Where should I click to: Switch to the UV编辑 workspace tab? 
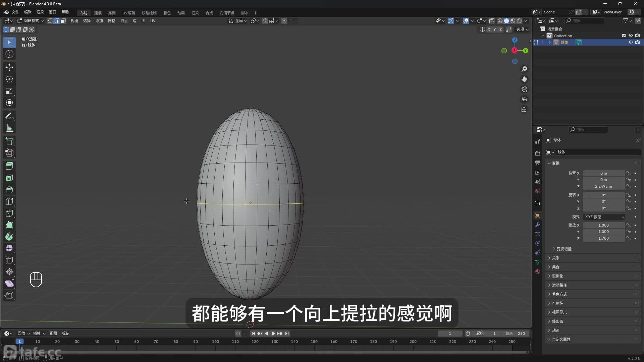pos(128,12)
